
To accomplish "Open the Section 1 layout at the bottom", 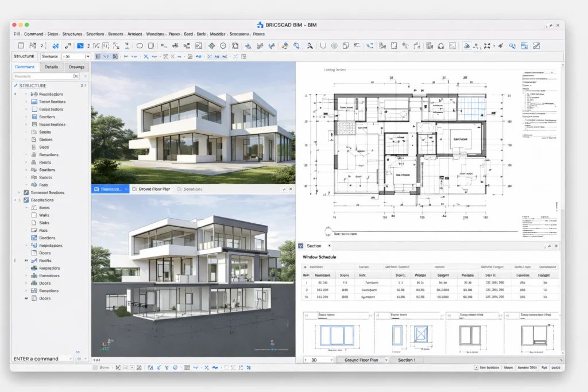I will (x=407, y=360).
